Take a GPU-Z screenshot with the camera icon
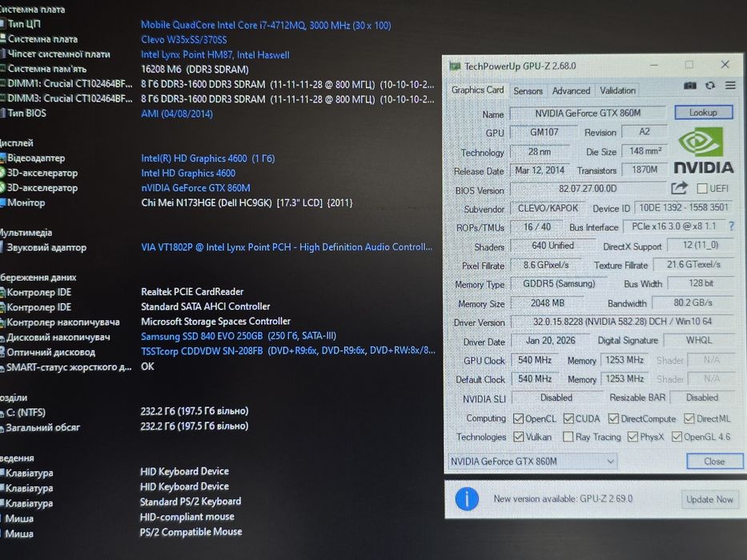The height and width of the screenshot is (560, 747). tap(690, 86)
